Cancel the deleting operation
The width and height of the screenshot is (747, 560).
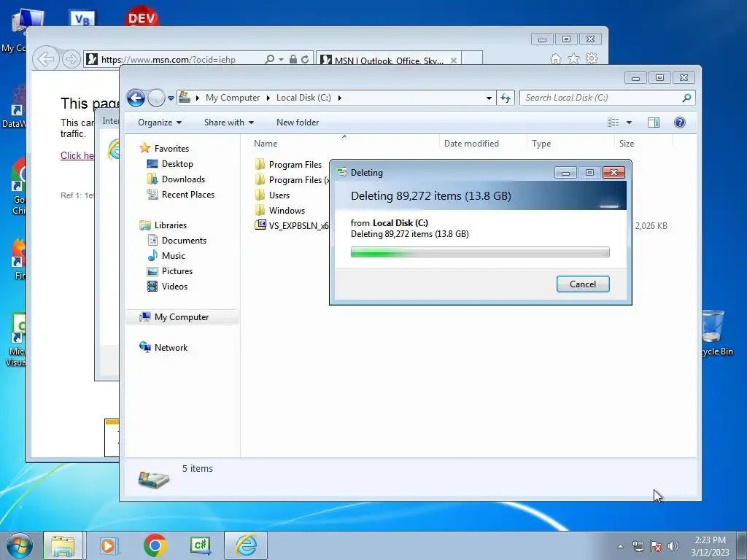coord(583,284)
